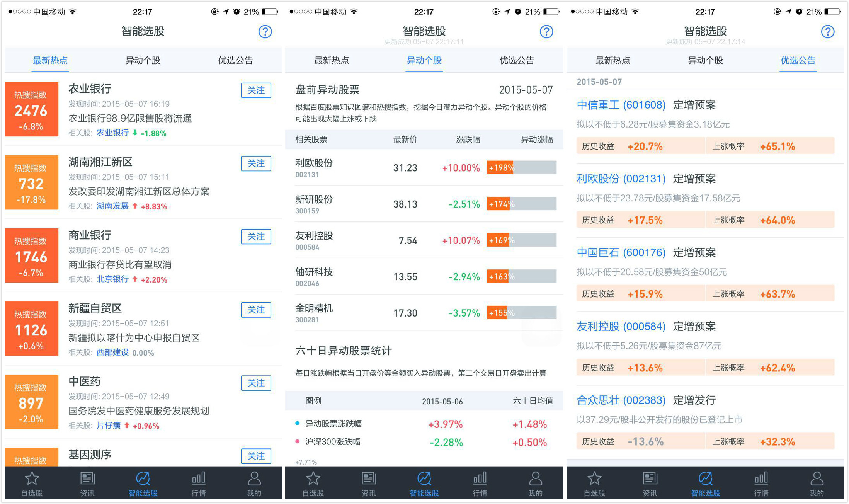Tap hot search index tile 1126

point(31,329)
